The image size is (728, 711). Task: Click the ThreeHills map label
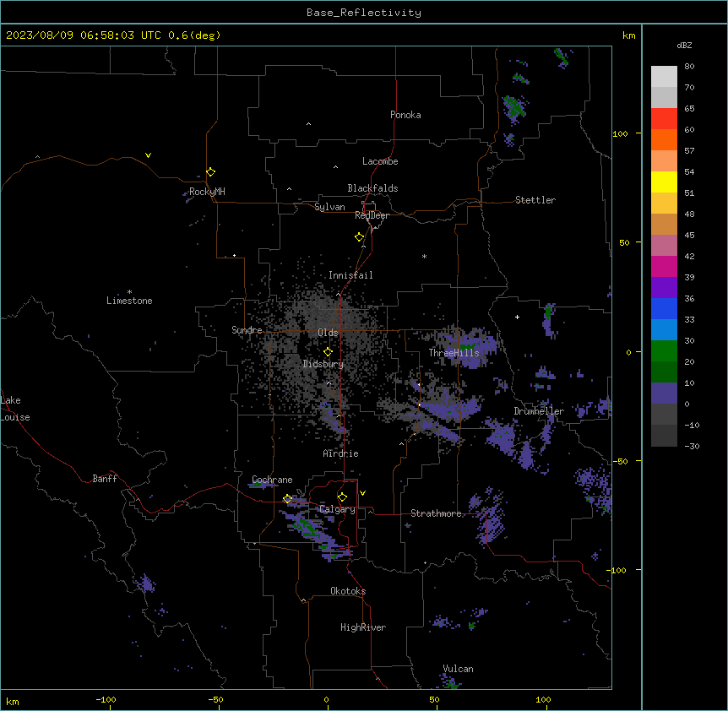tap(454, 353)
